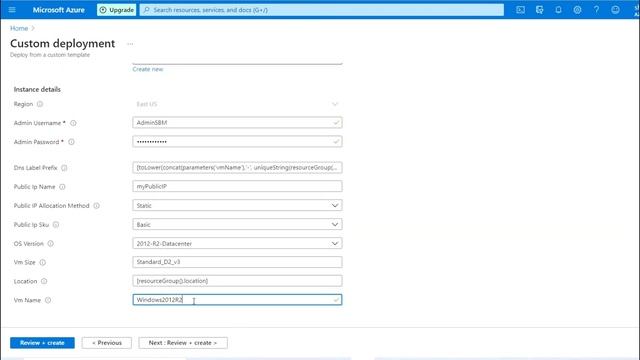Open the ellipsis menu beside Custom deployment
Image resolution: width=640 pixels, height=360 pixels.
[x=130, y=44]
